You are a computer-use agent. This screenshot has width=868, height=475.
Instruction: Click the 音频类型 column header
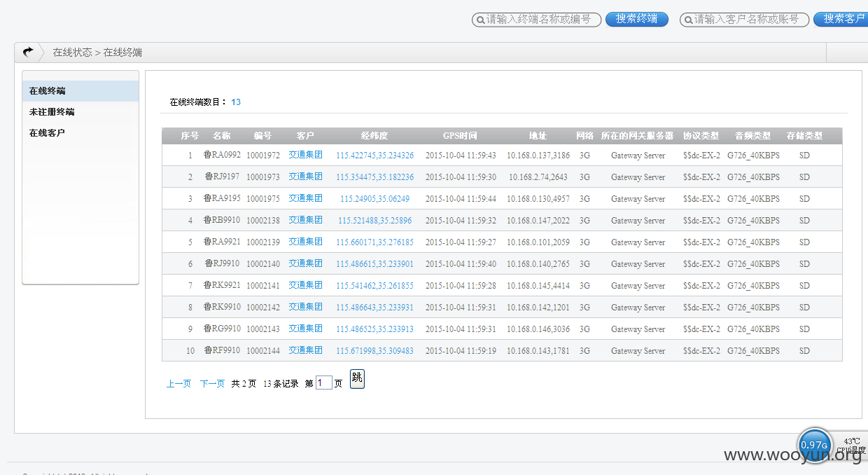[x=753, y=136]
